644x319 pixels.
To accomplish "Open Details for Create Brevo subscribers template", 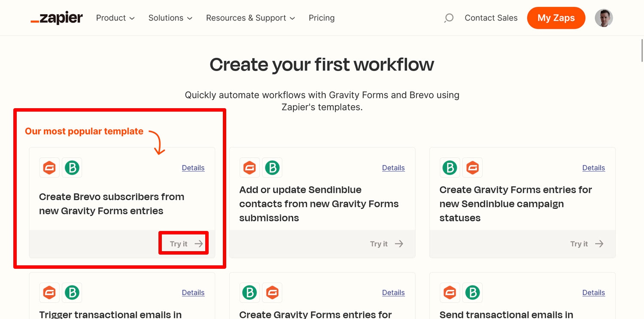I will 193,168.
